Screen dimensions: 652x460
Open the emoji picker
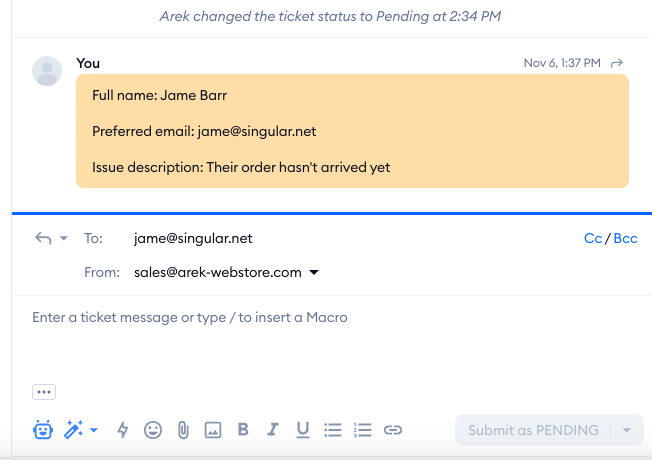(x=153, y=430)
